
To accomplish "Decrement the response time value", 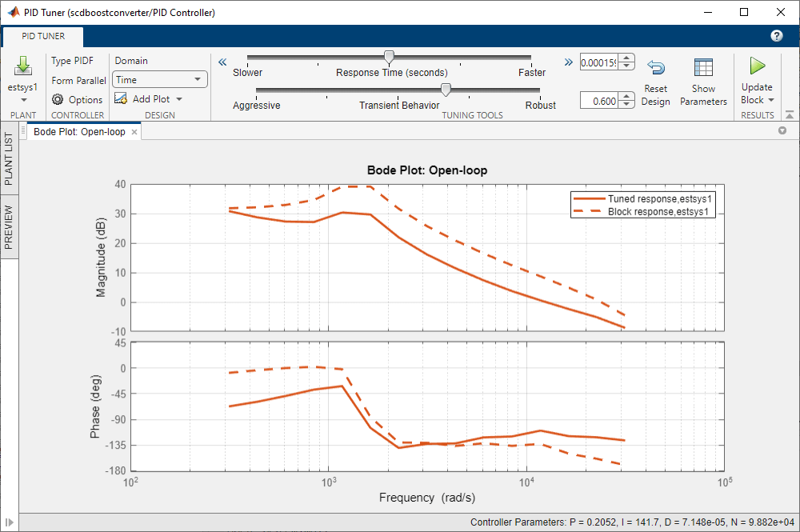I will point(626,66).
